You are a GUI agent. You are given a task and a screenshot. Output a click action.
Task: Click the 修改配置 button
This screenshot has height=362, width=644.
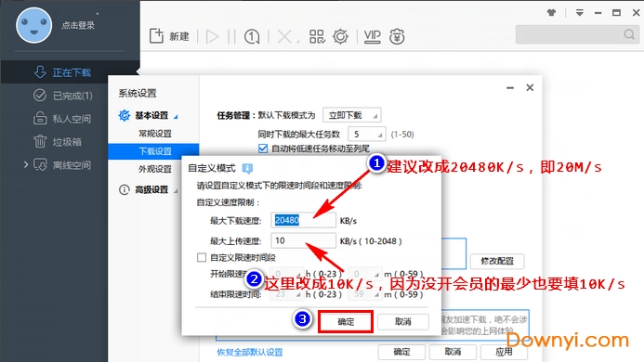(x=497, y=261)
